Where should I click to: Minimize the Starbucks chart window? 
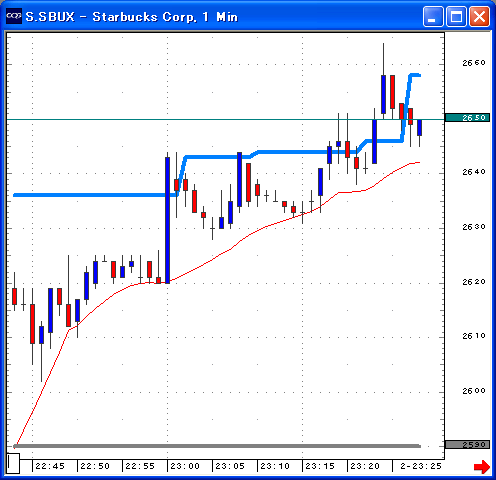click(x=433, y=16)
